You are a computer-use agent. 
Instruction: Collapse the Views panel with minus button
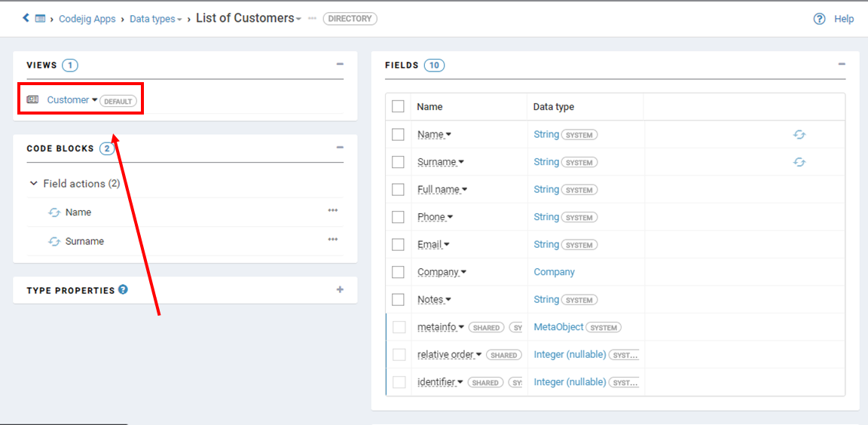click(x=340, y=65)
